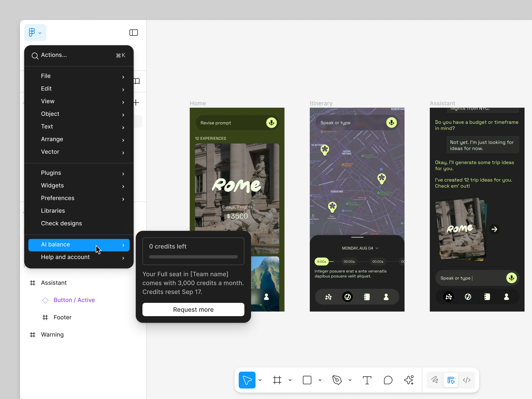Click Check designs menu entry
The height and width of the screenshot is (399, 532).
click(x=62, y=223)
